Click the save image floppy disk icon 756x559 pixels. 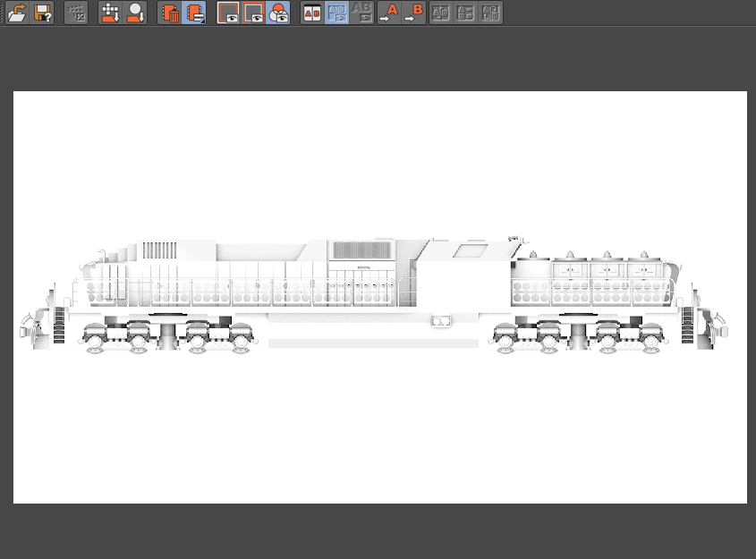[x=43, y=13]
